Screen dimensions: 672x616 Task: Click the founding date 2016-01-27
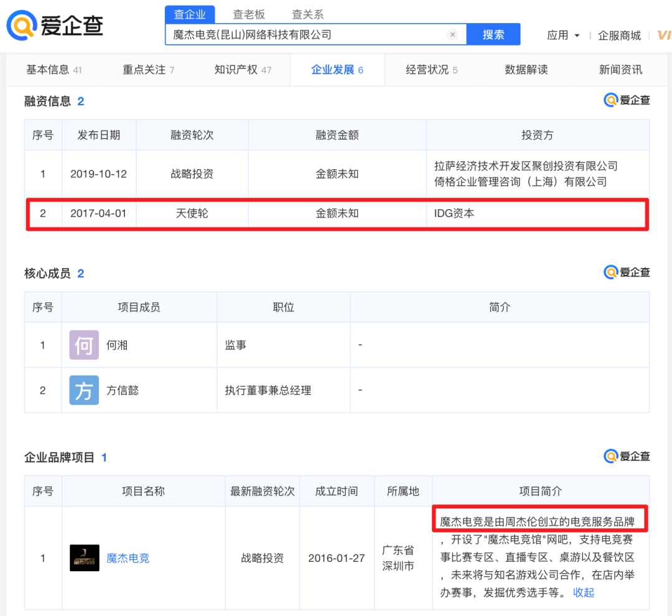[337, 558]
